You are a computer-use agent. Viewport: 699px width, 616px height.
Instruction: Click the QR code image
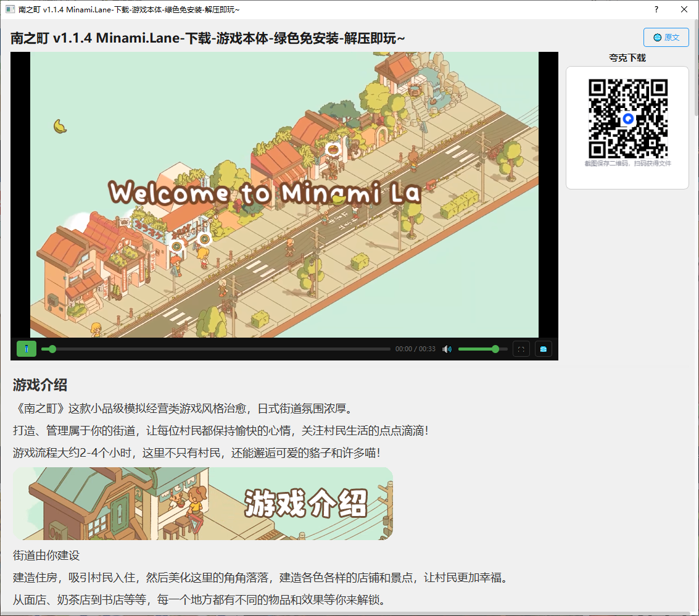click(627, 119)
